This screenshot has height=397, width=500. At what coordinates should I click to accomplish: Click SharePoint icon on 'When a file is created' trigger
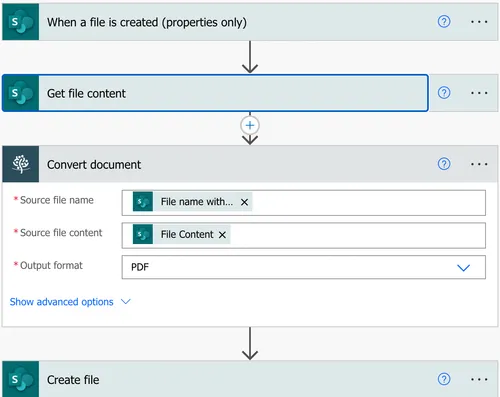[21, 22]
